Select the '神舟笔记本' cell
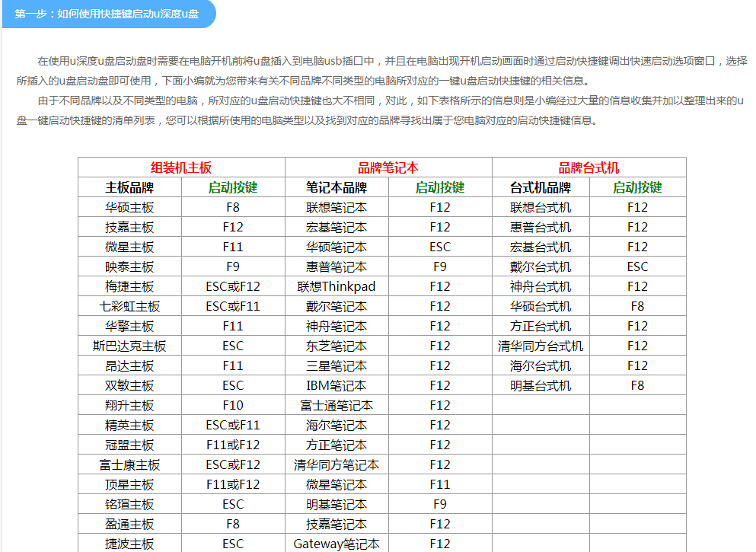756x552 pixels. click(x=337, y=326)
